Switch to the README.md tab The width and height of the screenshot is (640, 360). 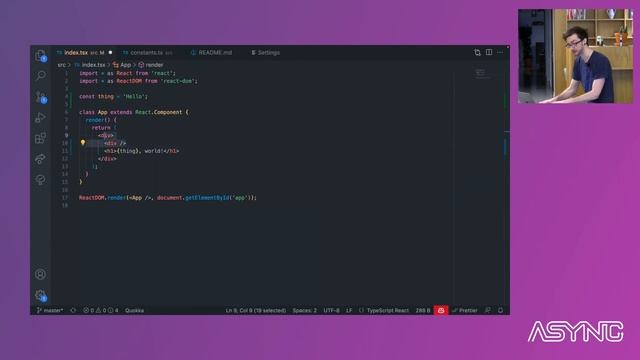click(211, 53)
